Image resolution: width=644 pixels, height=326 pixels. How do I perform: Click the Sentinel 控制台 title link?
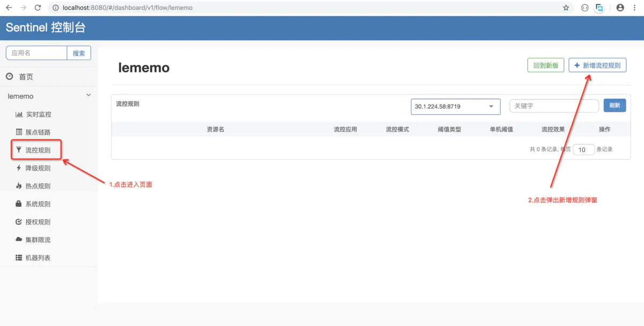pos(46,28)
